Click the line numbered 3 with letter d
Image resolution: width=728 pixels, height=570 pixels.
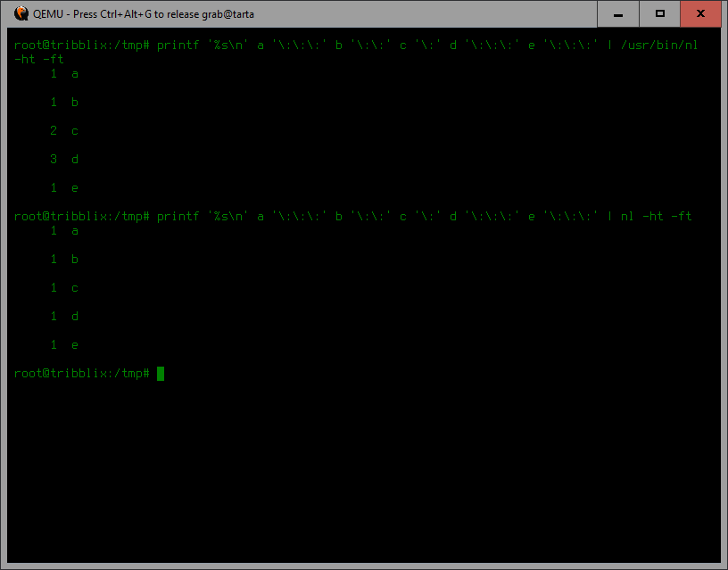point(64,160)
